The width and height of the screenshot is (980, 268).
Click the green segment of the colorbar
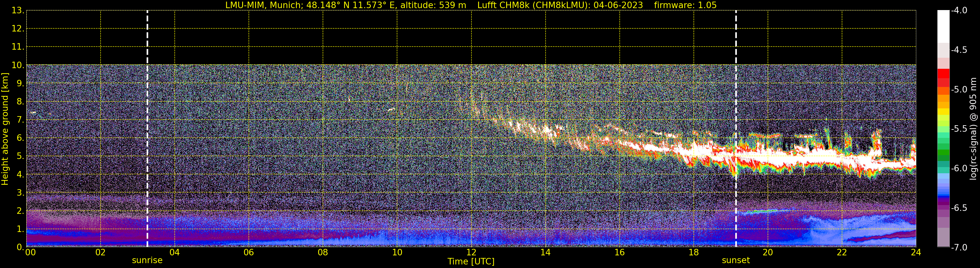click(944, 152)
